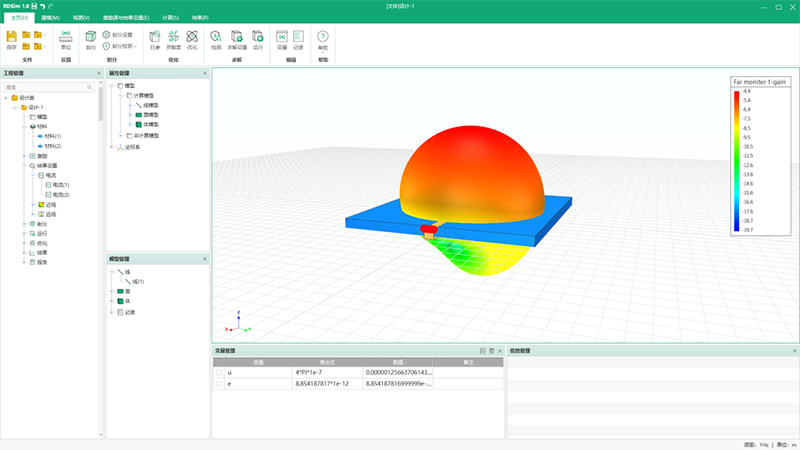The image size is (800, 450).
Task: Tick the checkbox for variable e
Action: tap(219, 384)
